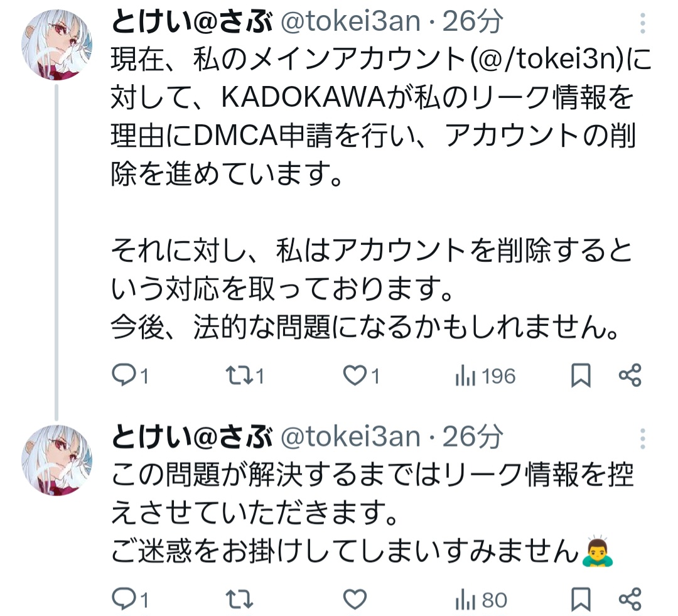Image resolution: width=678 pixels, height=616 pixels.
Task: Share the second tweet
Action: pos(630,600)
